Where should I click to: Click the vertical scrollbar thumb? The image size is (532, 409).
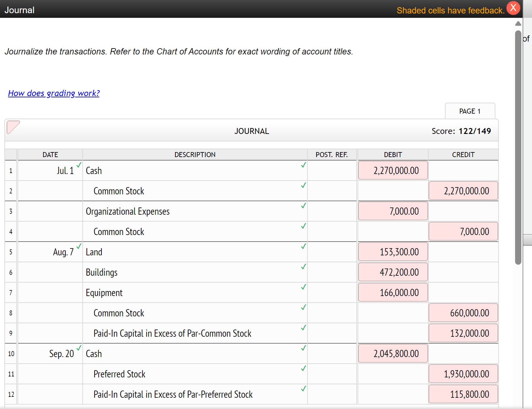(x=518, y=147)
